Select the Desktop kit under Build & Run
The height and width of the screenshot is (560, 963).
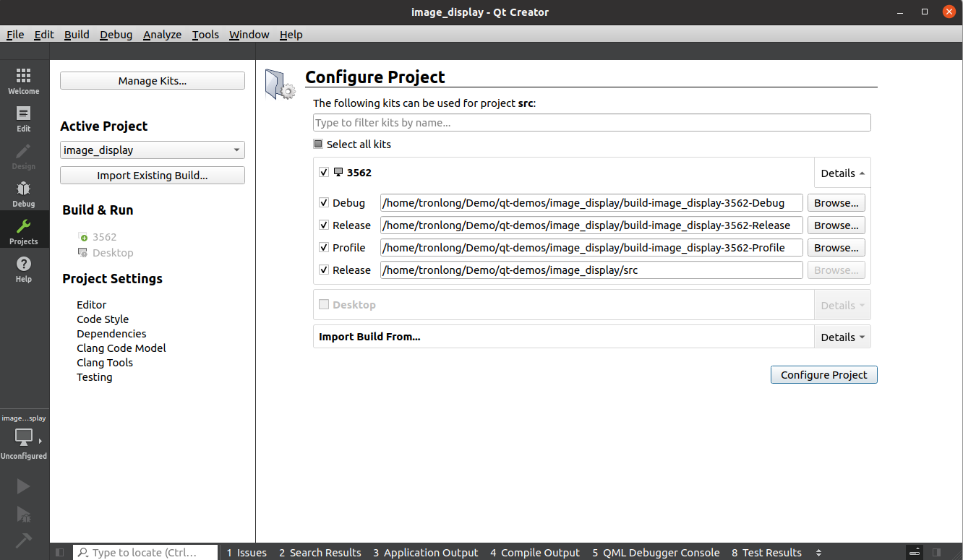click(x=106, y=253)
